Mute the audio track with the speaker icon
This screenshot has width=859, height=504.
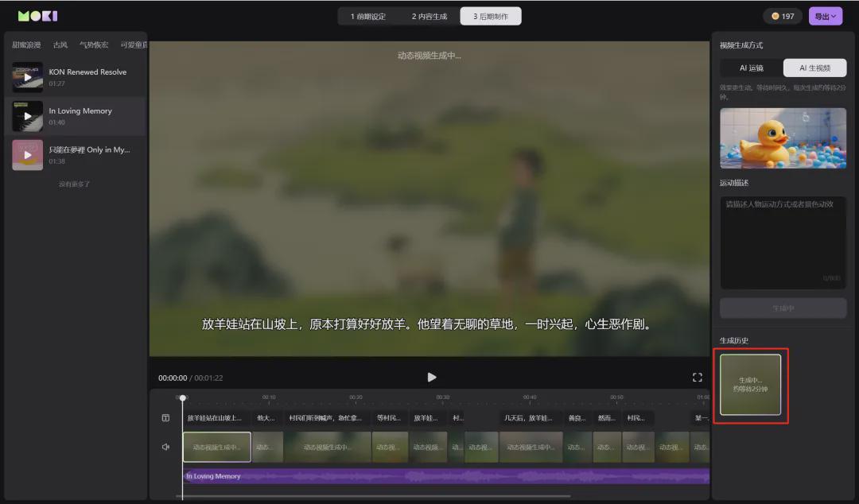(x=165, y=447)
